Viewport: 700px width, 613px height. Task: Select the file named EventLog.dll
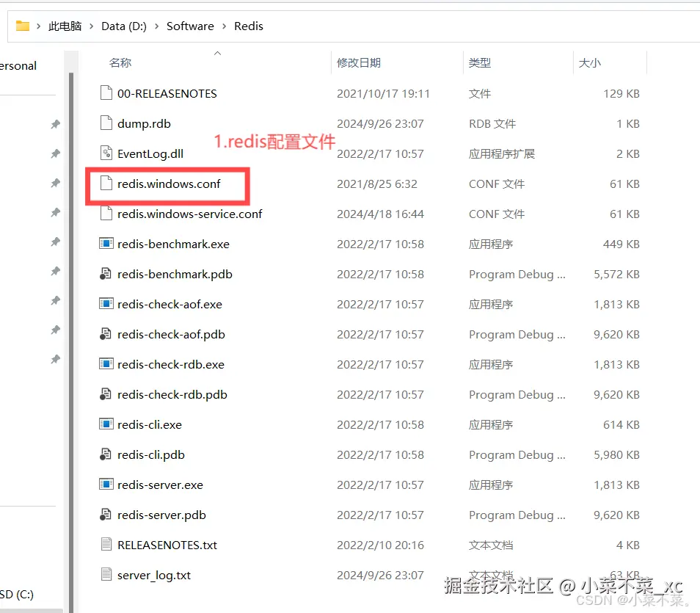[x=150, y=154]
